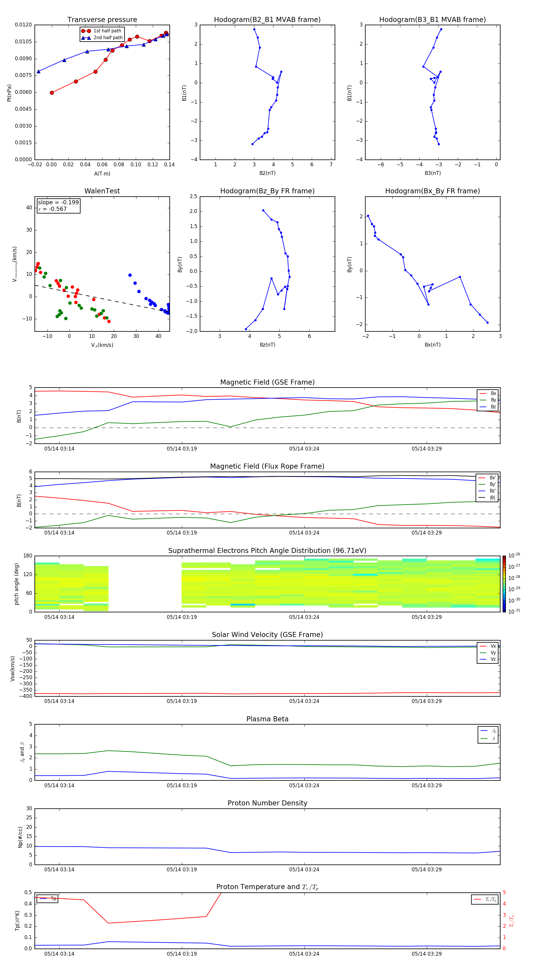Click the 'βp and β' y-axis label

coord(22,752)
